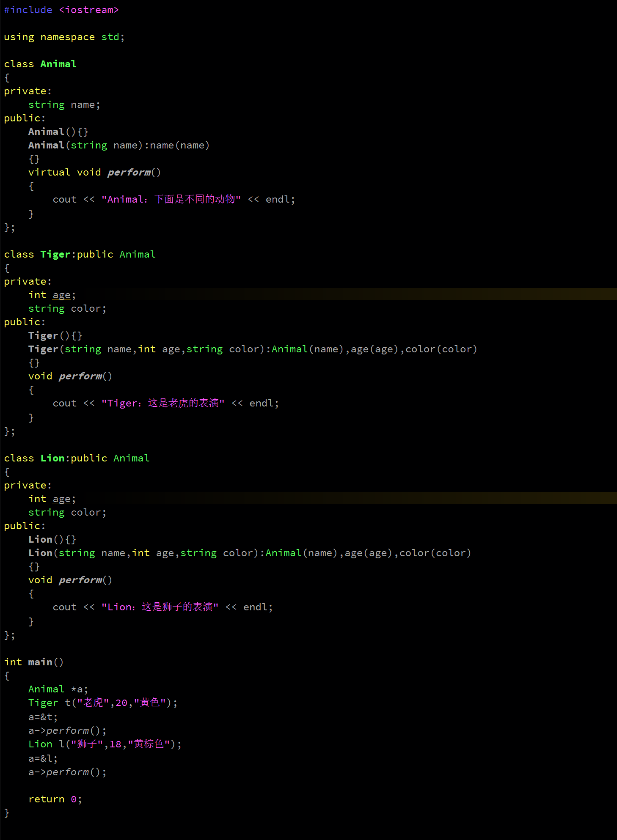The width and height of the screenshot is (617, 840).
Task: Click 'int age;' inside Lion class
Action: pos(52,499)
